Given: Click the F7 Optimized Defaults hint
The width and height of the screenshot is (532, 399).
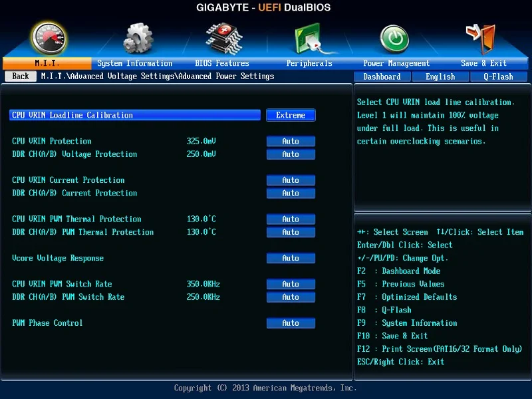Looking at the screenshot, I should [x=407, y=297].
